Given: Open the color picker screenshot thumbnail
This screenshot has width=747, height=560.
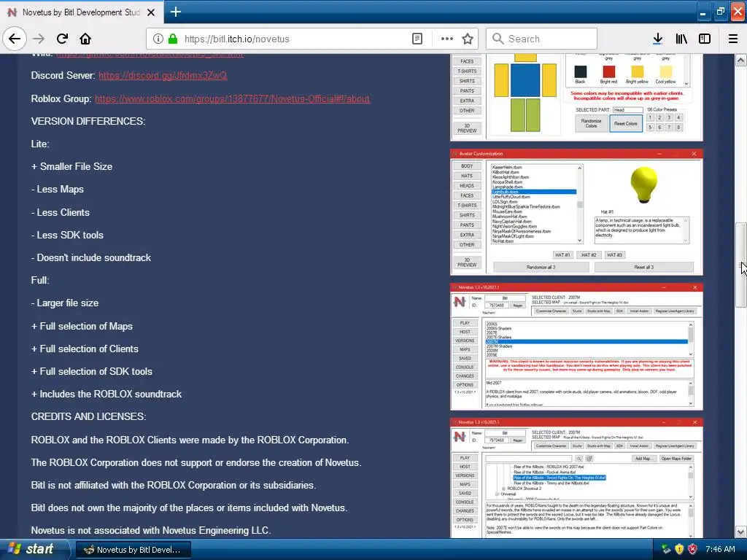Looking at the screenshot, I should (x=576, y=97).
